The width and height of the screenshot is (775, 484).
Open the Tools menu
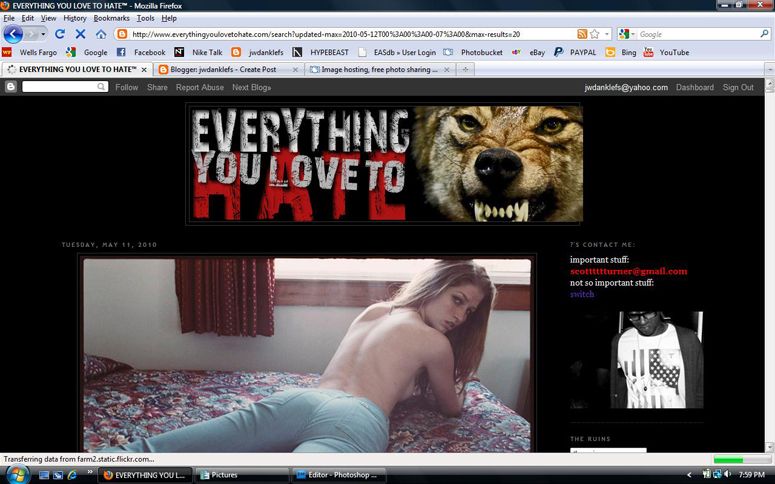point(145,18)
